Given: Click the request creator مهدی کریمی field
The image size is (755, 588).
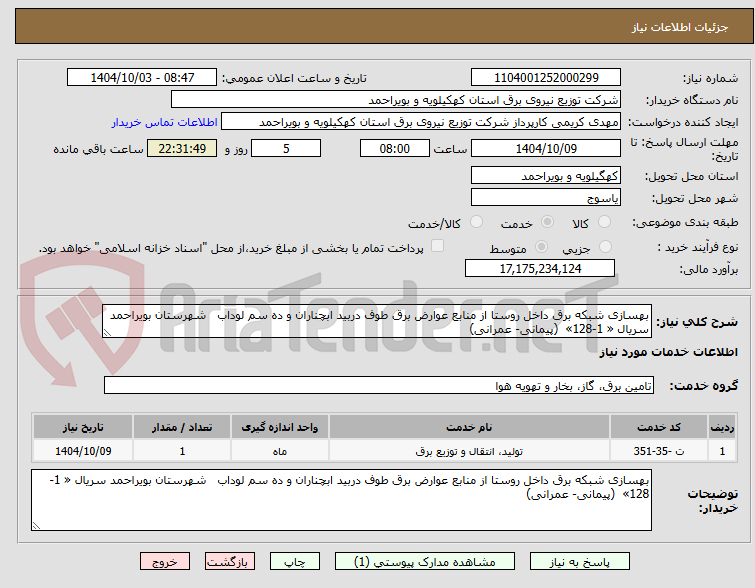Looking at the screenshot, I should click(x=421, y=122).
